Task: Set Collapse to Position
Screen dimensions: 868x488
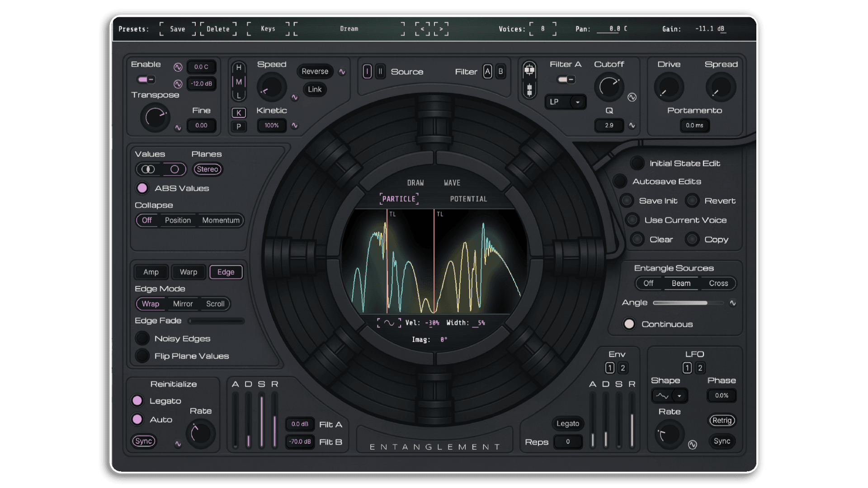Action: click(178, 221)
